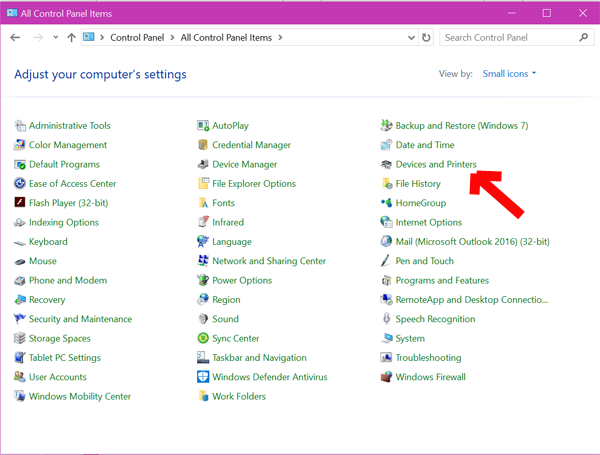
Task: Click the Mouse icon
Action: pos(20,261)
